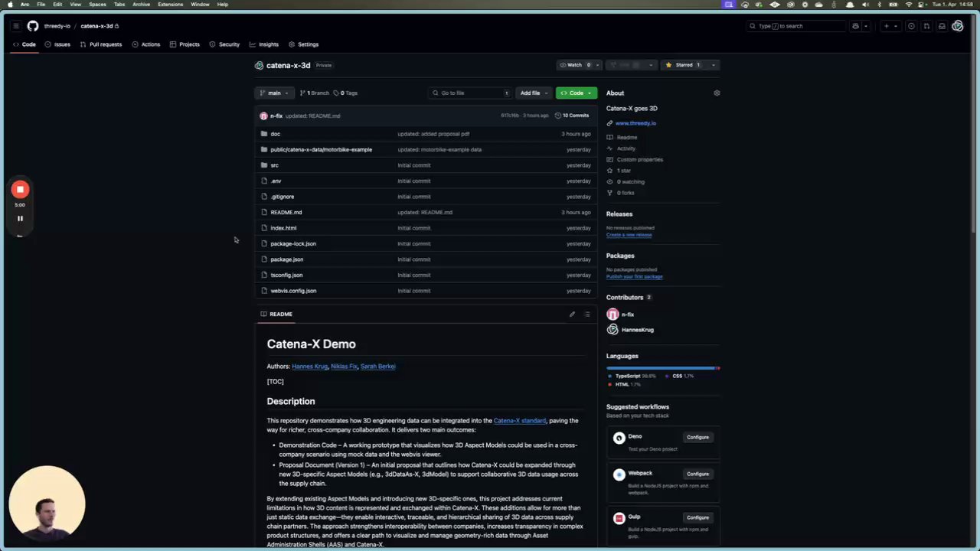Click the threedy-io organization breadcrumb
This screenshot has height=551, width=980.
57,26
